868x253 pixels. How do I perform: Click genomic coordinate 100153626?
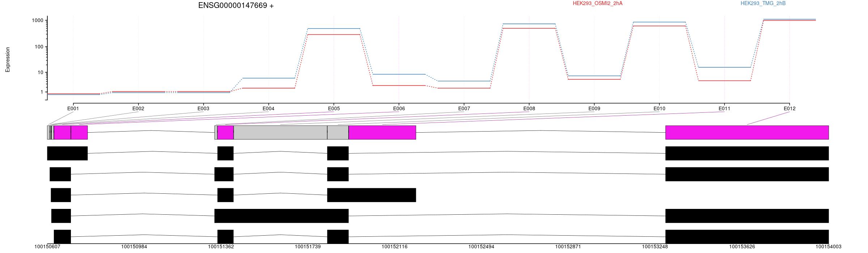click(x=742, y=247)
